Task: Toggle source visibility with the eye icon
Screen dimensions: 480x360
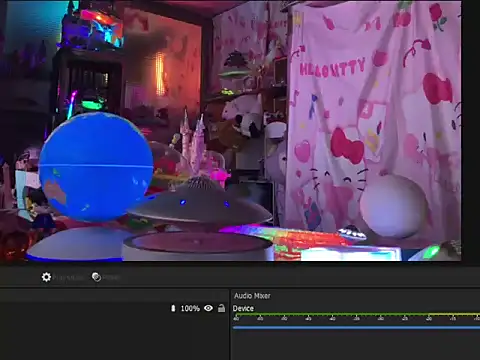Action: [x=208, y=308]
